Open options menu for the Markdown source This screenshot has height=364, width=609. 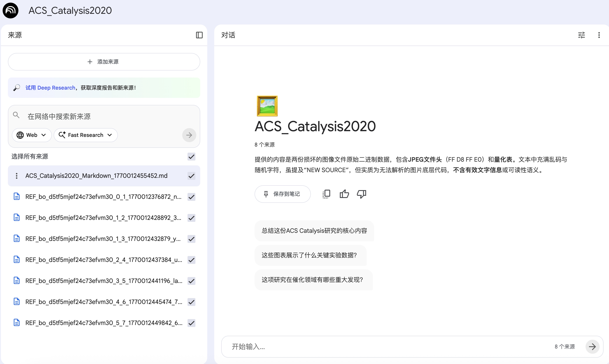[16, 176]
